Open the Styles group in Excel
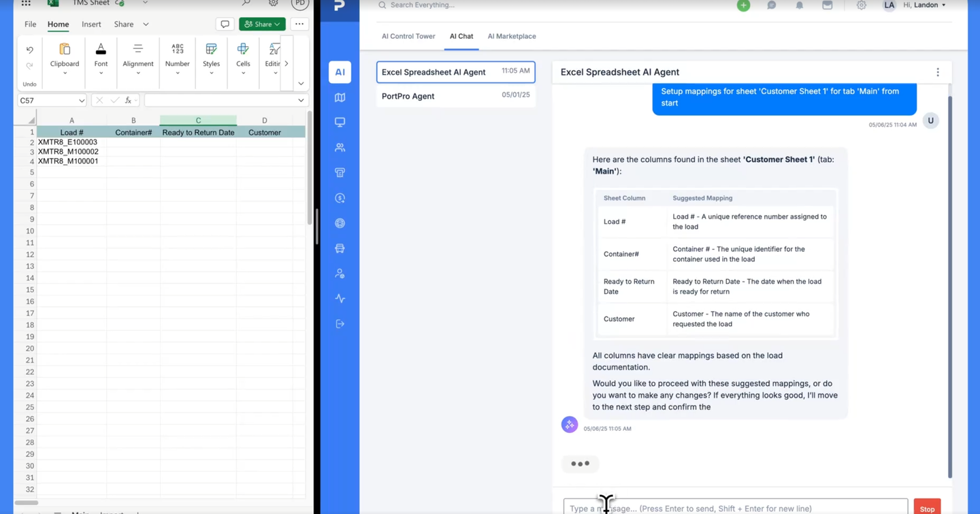 pos(211,59)
